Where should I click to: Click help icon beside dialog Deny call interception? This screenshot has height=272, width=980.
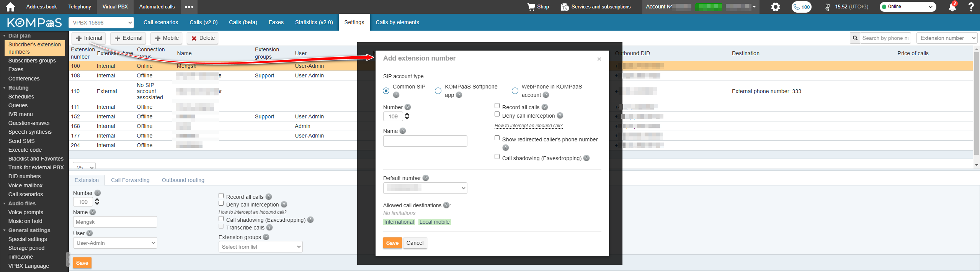click(x=560, y=116)
